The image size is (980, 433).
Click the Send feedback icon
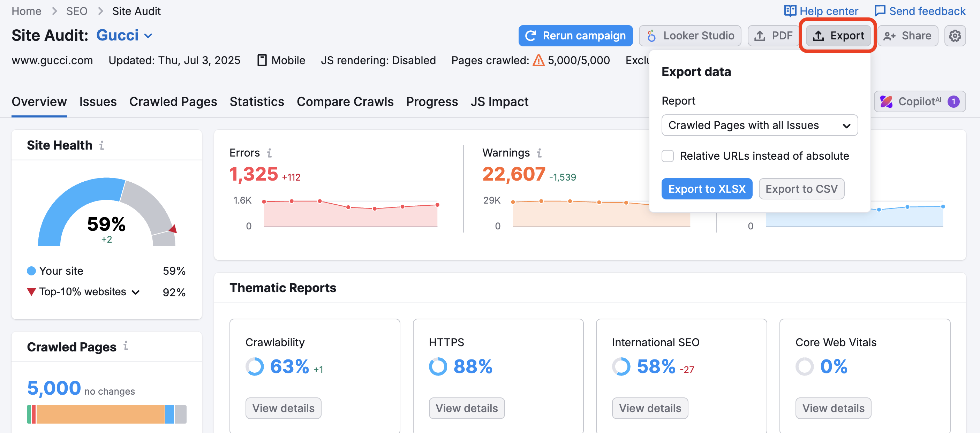880,11
